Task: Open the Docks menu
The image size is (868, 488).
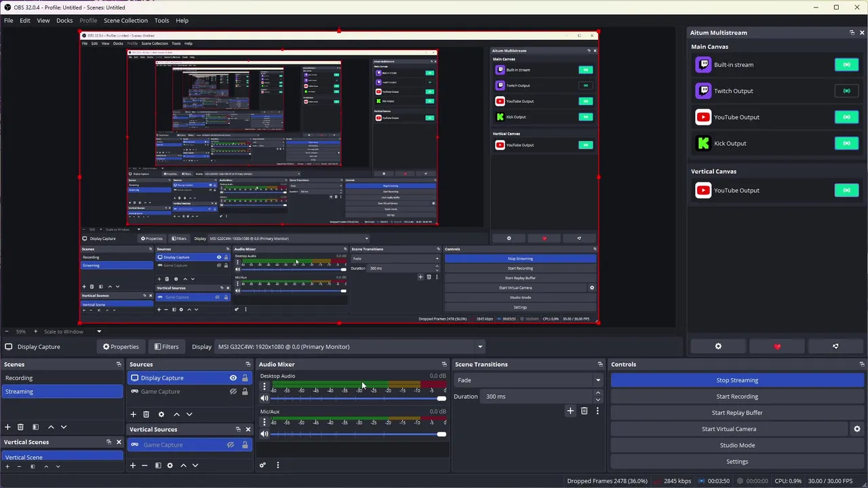Action: point(64,20)
